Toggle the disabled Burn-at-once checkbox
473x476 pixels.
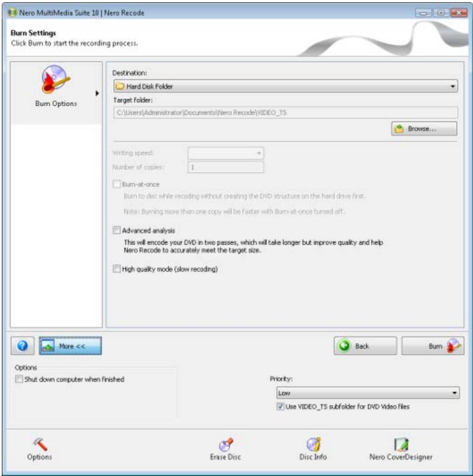[x=117, y=184]
